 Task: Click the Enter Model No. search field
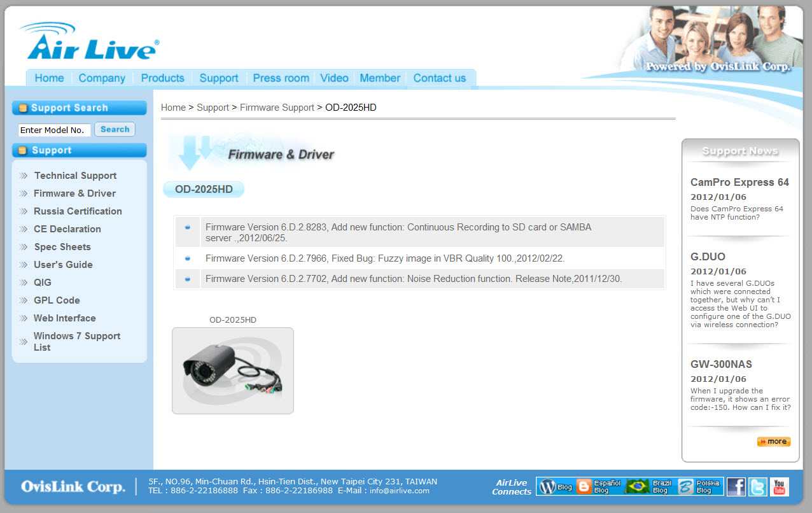[54, 130]
